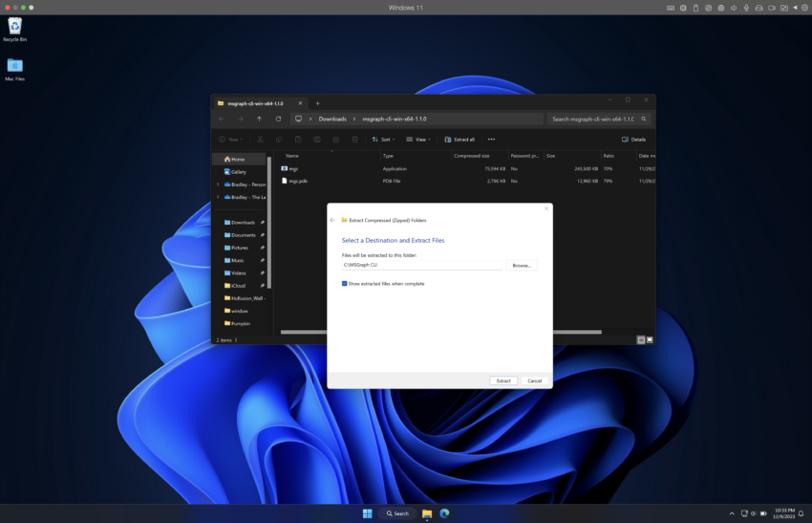Go back with the dialog's back arrow
Screen dimensions: 812x523
332,220
